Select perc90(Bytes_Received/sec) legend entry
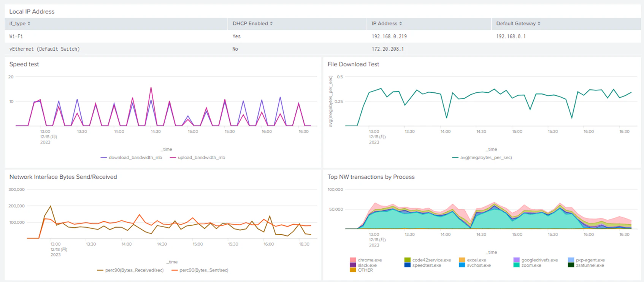 tap(130, 270)
